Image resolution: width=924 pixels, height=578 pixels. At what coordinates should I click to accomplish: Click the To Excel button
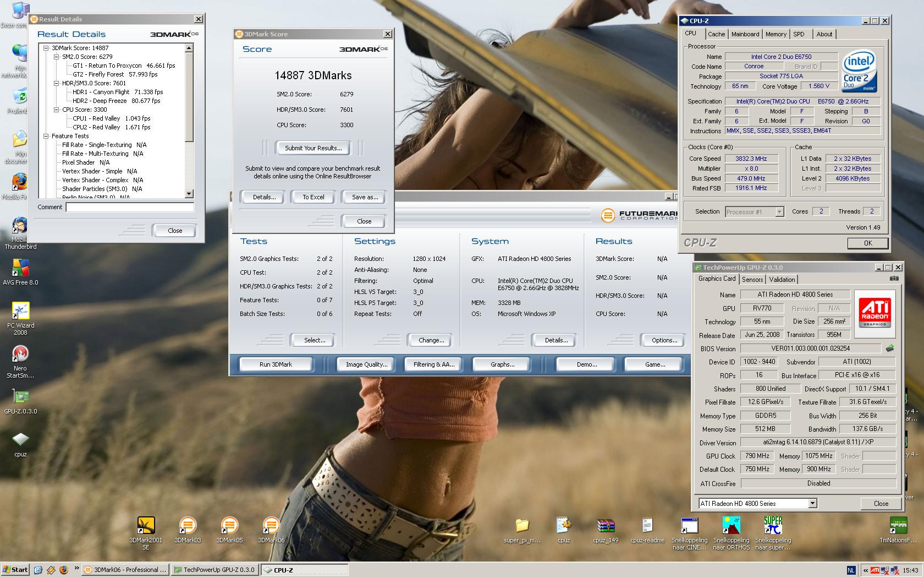[x=313, y=197]
